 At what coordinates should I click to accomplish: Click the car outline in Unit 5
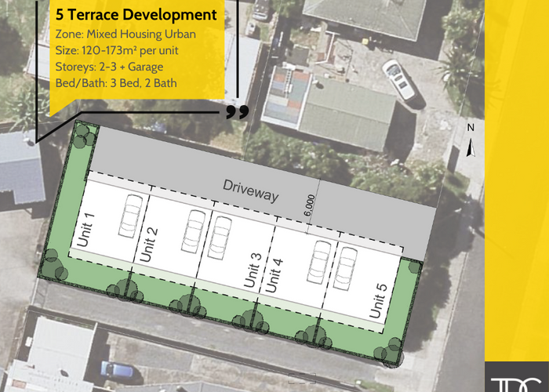345,269
